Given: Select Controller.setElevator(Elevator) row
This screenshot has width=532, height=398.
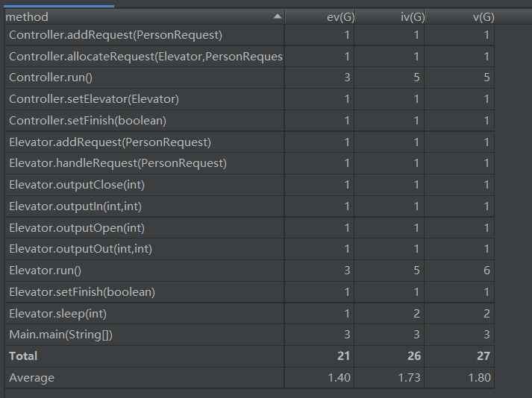Looking at the screenshot, I should (94, 99).
